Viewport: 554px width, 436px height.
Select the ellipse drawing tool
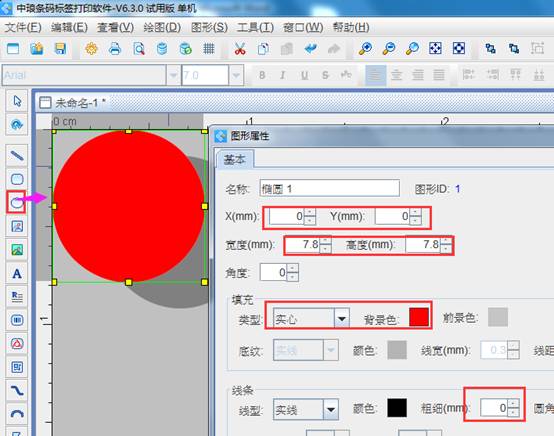17,202
